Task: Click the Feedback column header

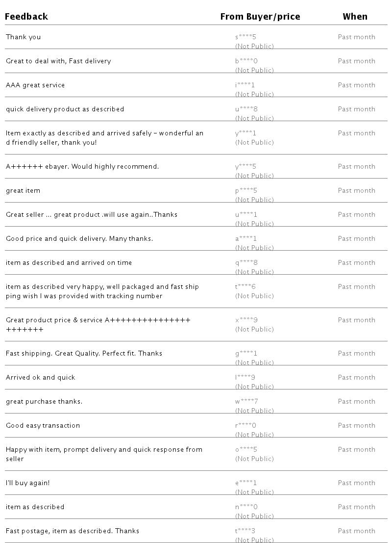Action: click(26, 17)
